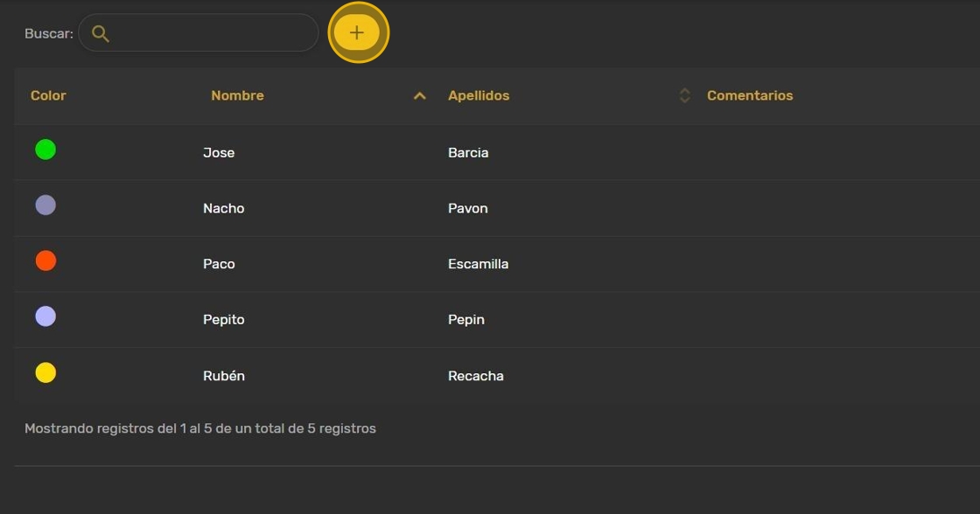Click the Color column header

[48, 96]
